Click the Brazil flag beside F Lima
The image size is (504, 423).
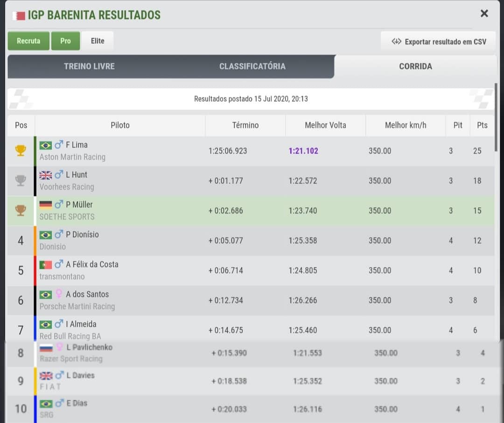tap(46, 145)
